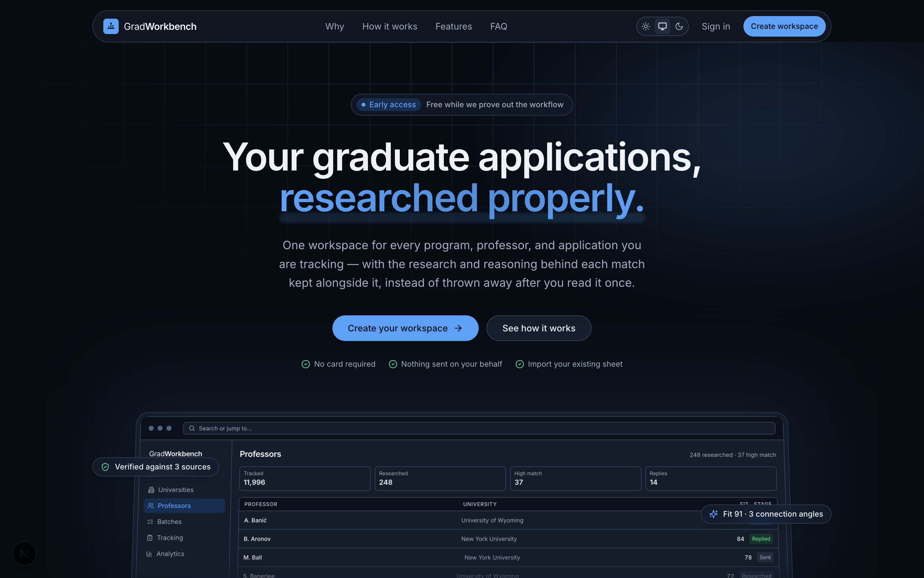924x578 pixels.
Task: Select the M. Ball row
Action: tap(508, 557)
